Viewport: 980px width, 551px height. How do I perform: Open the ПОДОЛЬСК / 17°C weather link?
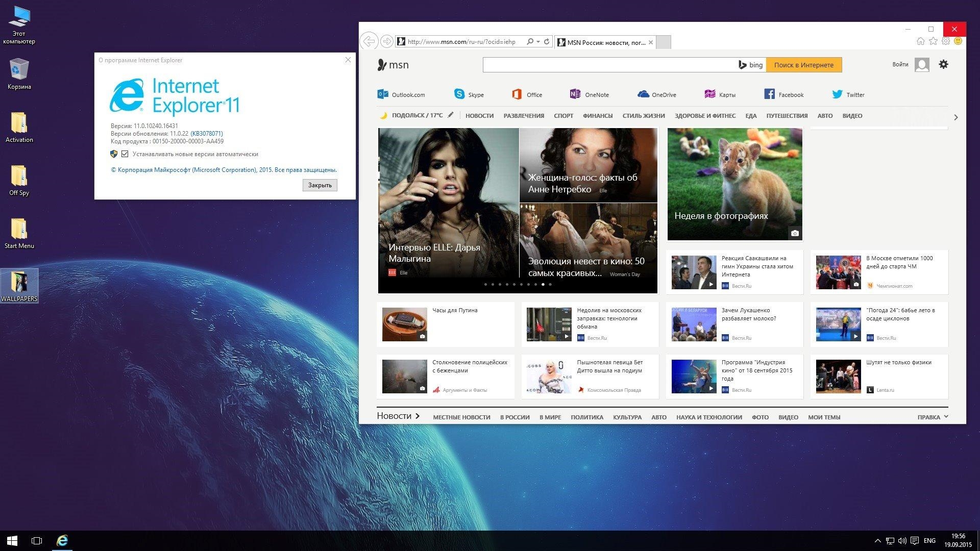(x=417, y=115)
